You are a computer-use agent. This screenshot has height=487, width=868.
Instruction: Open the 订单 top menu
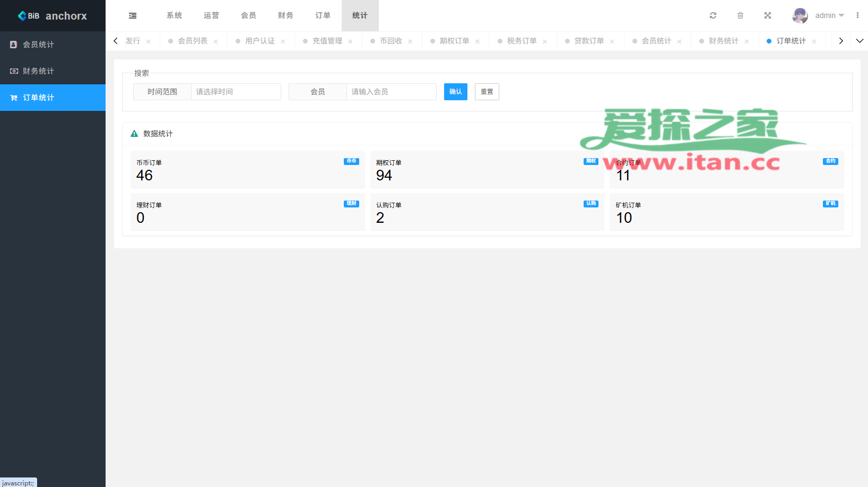click(323, 15)
